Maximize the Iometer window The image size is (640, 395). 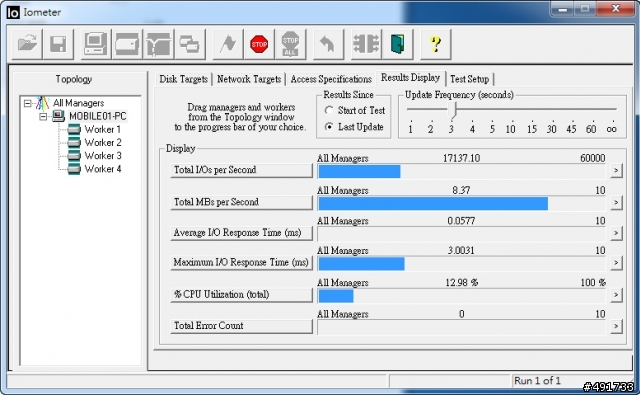[x=585, y=9]
